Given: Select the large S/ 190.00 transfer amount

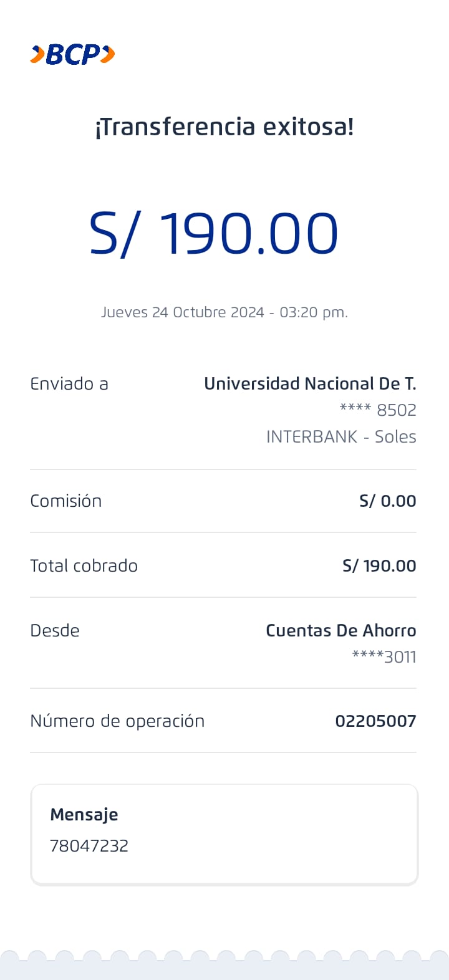Looking at the screenshot, I should (x=213, y=234).
